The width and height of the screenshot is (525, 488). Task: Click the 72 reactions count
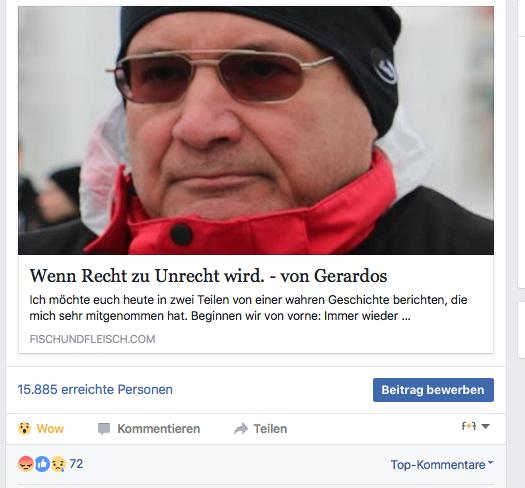pos(76,464)
